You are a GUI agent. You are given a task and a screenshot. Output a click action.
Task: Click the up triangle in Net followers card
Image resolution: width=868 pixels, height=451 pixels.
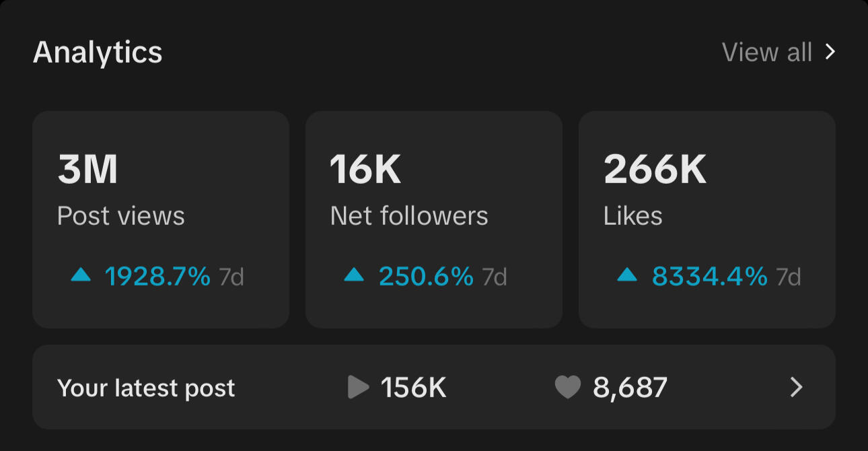(354, 275)
